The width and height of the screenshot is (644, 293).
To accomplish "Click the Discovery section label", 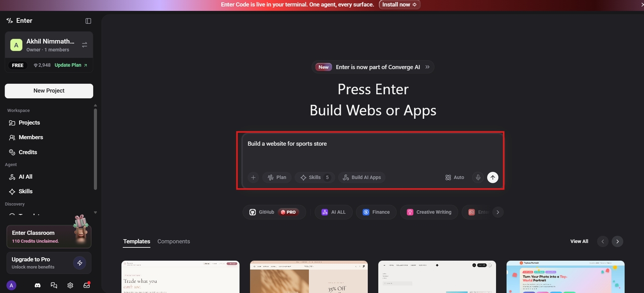I will tap(15, 204).
